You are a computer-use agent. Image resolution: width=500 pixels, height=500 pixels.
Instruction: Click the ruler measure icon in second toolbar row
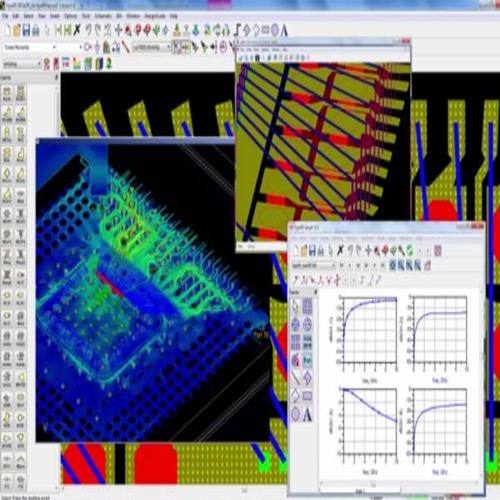(125, 47)
